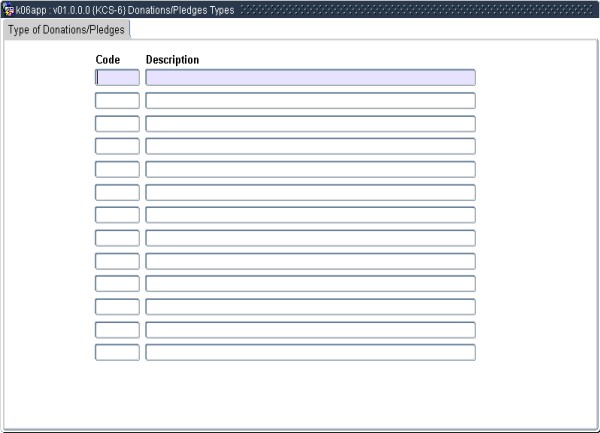Select the eleventh row Description field
This screenshot has height=433, width=600.
pos(310,306)
